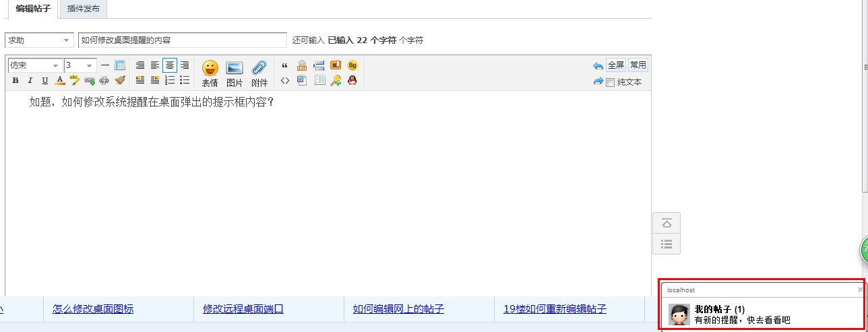Switch to the 插件发布 tab
868x332 pixels.
[x=84, y=9]
